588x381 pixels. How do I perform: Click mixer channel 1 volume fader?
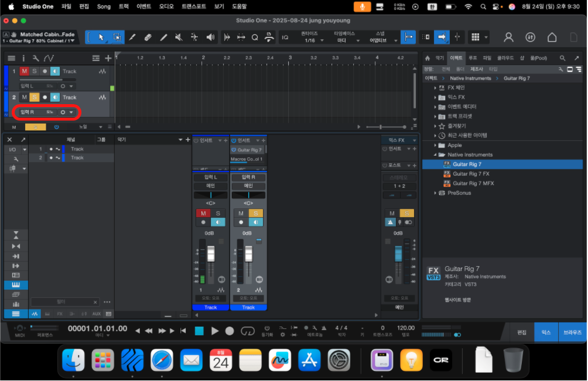pos(211,253)
